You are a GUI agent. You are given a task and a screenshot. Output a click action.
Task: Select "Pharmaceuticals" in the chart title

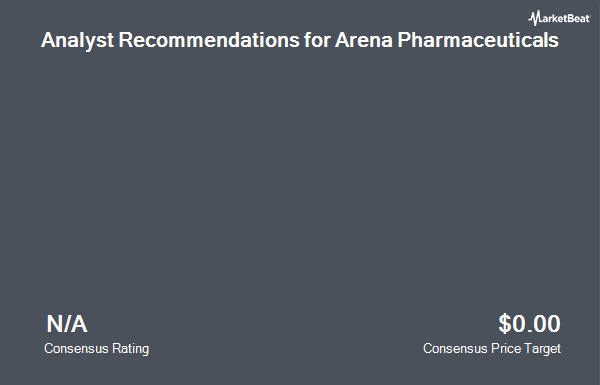click(478, 40)
